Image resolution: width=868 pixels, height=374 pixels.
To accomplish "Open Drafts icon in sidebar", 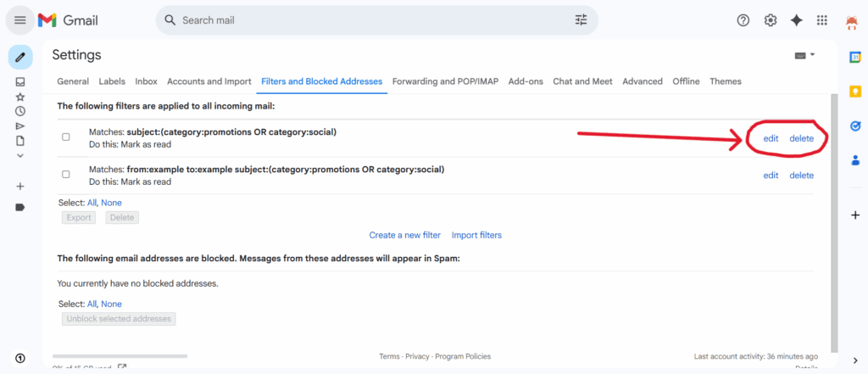I will pyautogui.click(x=20, y=141).
